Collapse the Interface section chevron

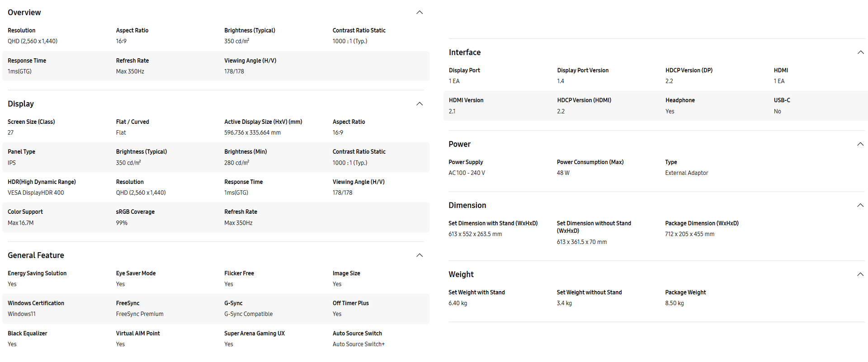click(860, 52)
